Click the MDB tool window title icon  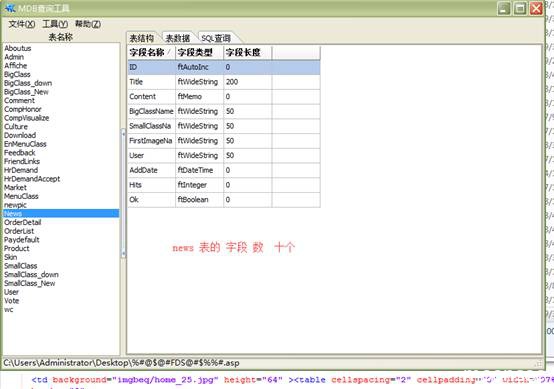pos(10,8)
